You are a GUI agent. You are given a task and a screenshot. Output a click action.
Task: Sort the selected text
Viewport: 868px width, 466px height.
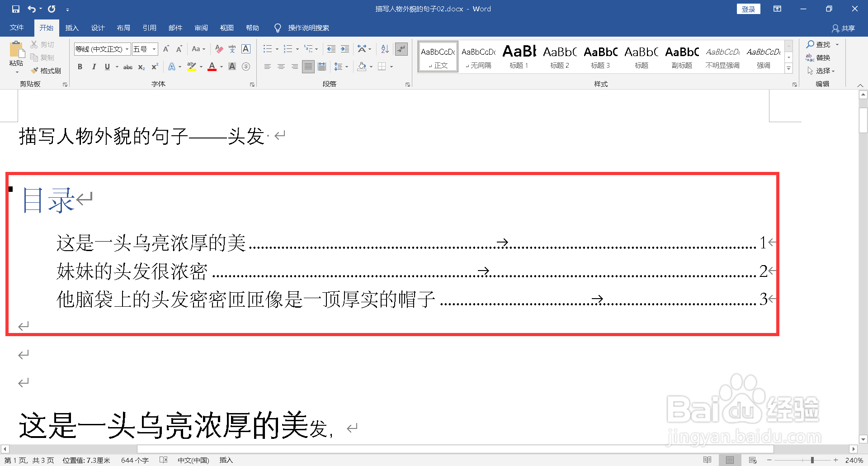[x=385, y=49]
